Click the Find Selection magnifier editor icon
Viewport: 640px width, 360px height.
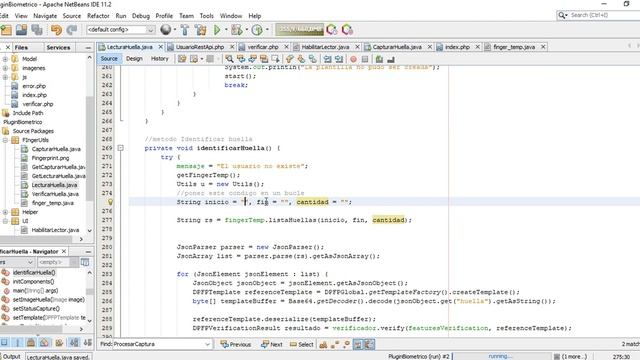229,59
